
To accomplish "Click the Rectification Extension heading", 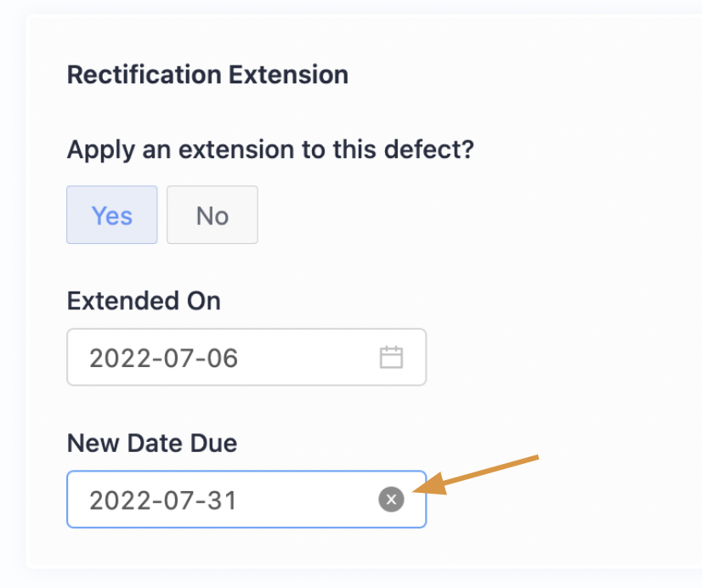I will pos(207,75).
